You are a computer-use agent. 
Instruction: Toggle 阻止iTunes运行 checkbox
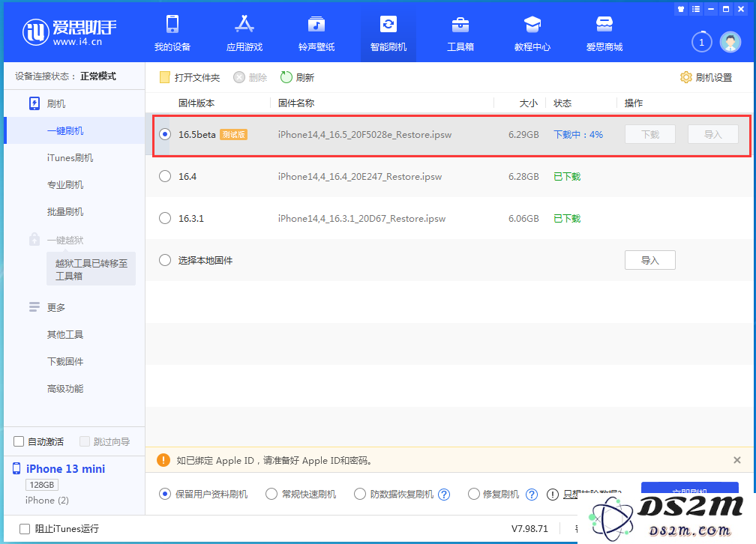[x=25, y=529]
